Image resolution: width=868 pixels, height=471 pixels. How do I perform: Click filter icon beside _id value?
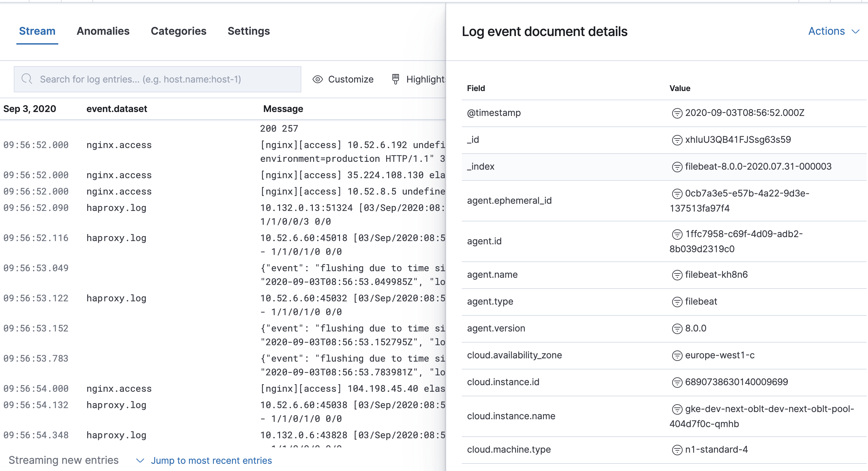tap(677, 140)
